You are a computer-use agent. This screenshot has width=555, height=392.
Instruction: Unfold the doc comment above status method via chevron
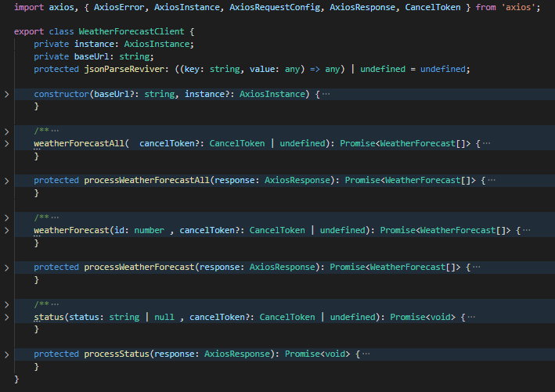tap(7, 304)
